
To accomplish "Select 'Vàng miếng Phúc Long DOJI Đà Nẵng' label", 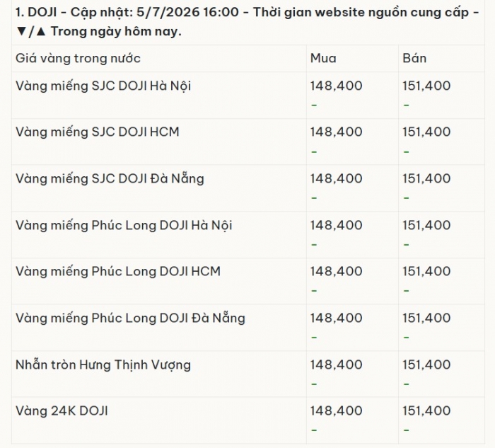I will pyautogui.click(x=130, y=318).
